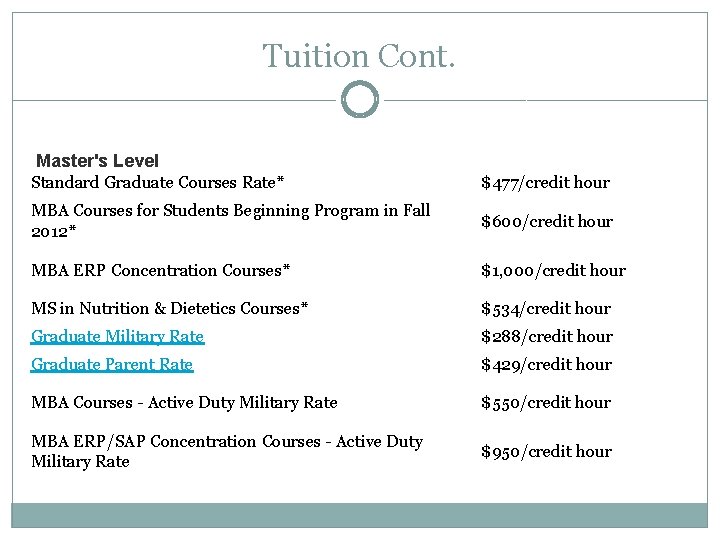Click the $429/credit hour parent price
This screenshot has height=540, width=720.
[546, 365]
